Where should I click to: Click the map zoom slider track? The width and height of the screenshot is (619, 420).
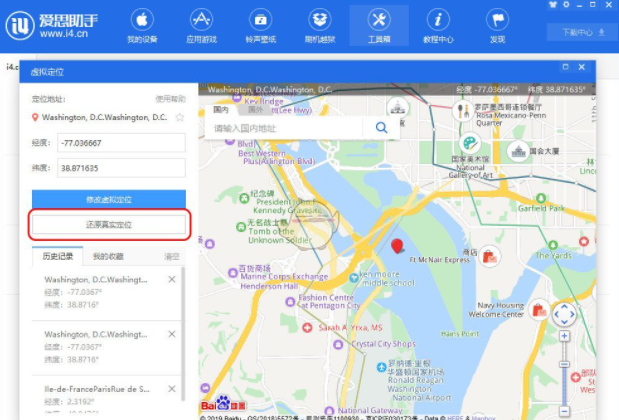tap(565, 373)
